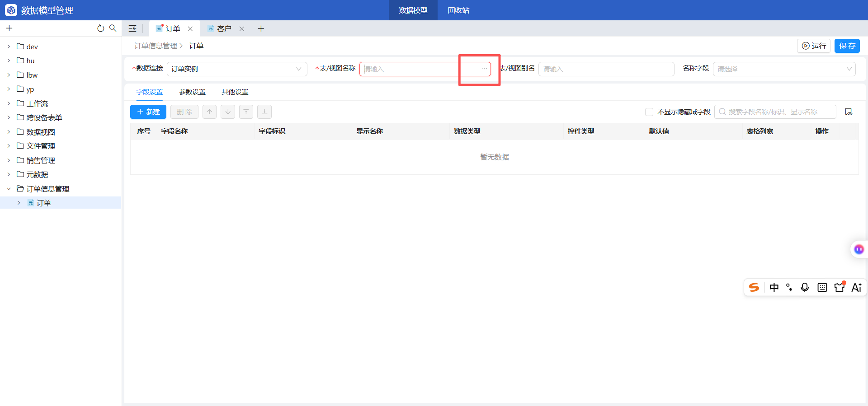Toggle the IME punctuation mode
The width and height of the screenshot is (868, 406).
[x=789, y=287]
